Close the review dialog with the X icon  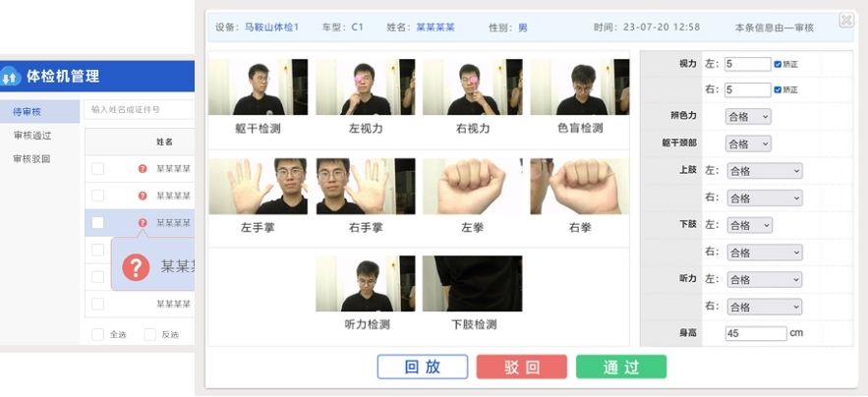846,21
